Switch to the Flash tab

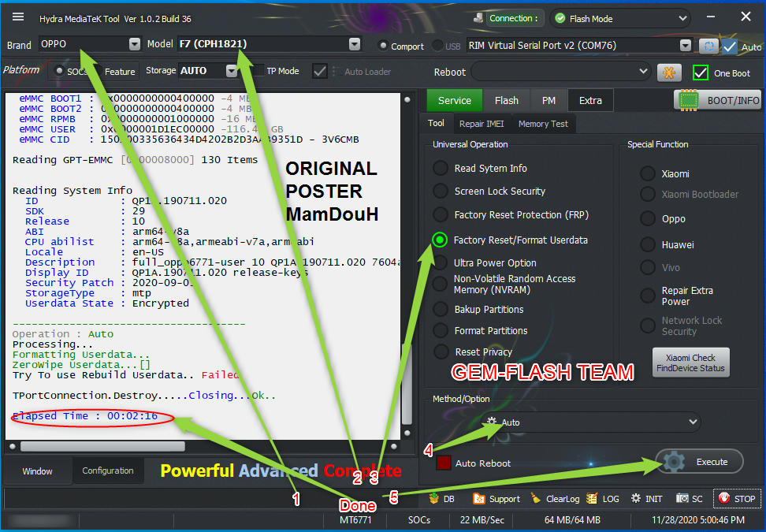coord(506,100)
